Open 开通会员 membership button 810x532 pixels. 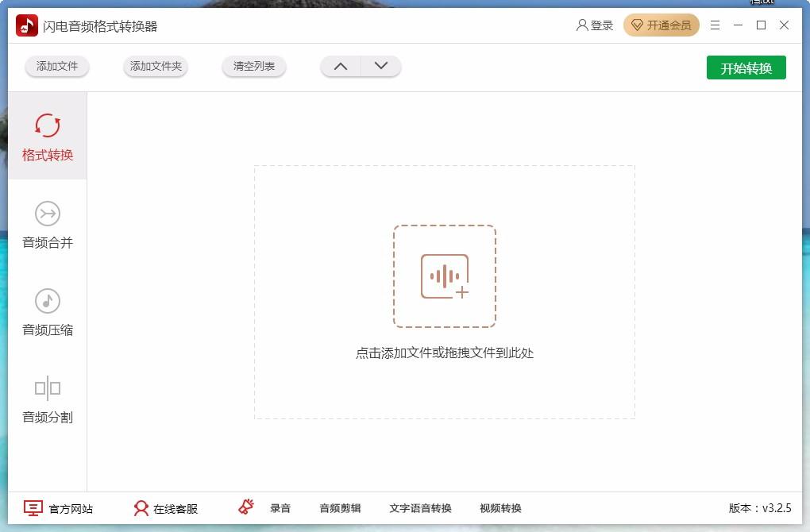[x=661, y=25]
